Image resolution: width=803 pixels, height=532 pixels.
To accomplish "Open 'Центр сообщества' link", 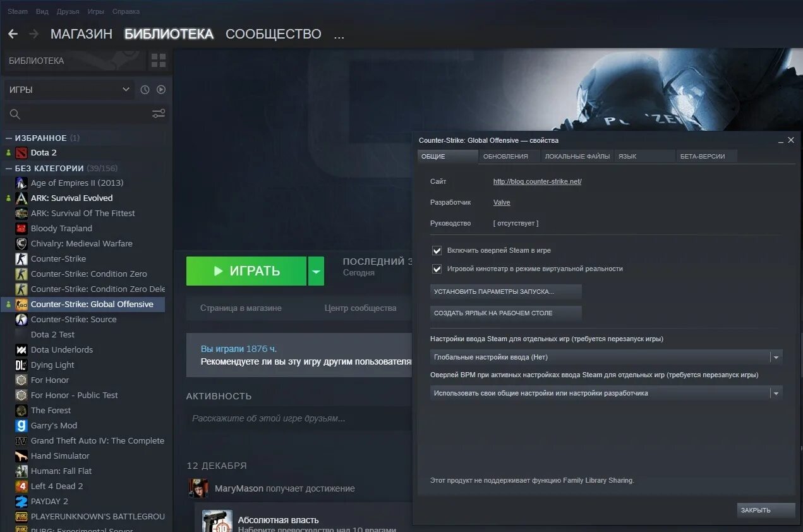I will point(360,308).
